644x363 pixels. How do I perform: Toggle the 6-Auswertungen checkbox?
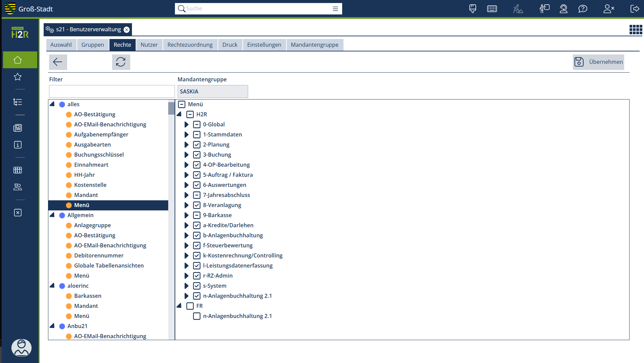tap(197, 185)
